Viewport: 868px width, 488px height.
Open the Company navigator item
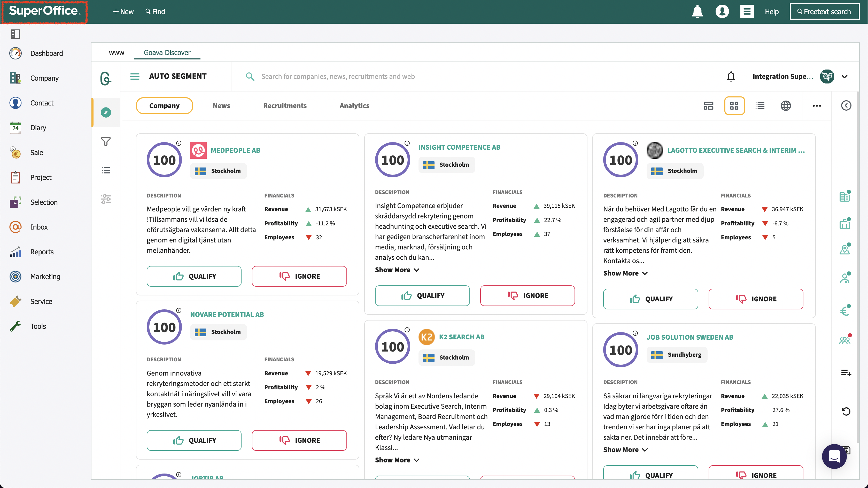point(34,78)
